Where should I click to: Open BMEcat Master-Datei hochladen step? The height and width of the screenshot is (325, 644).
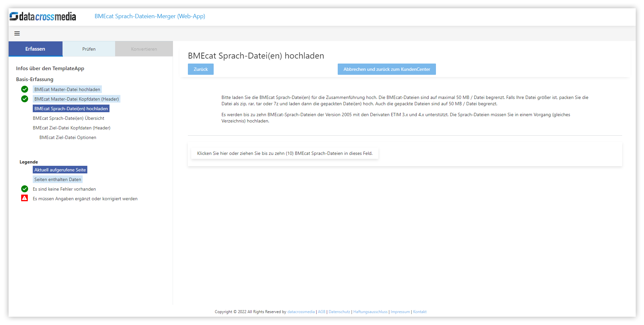67,89
